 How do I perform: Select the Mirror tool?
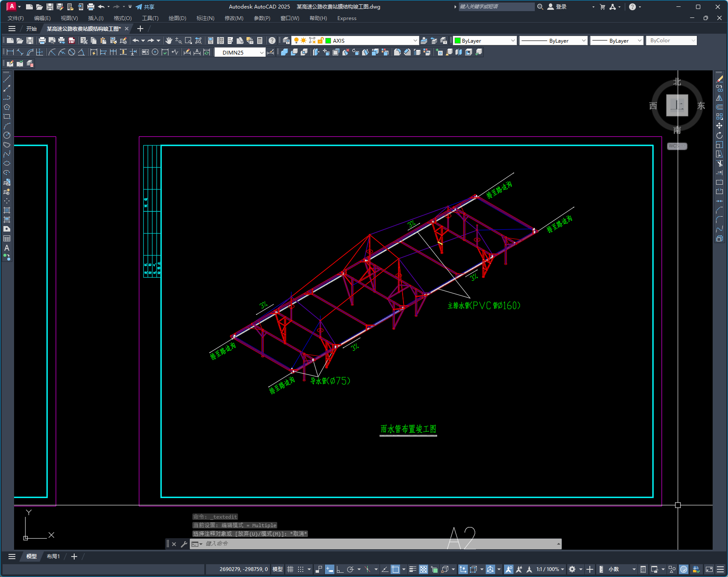click(719, 98)
